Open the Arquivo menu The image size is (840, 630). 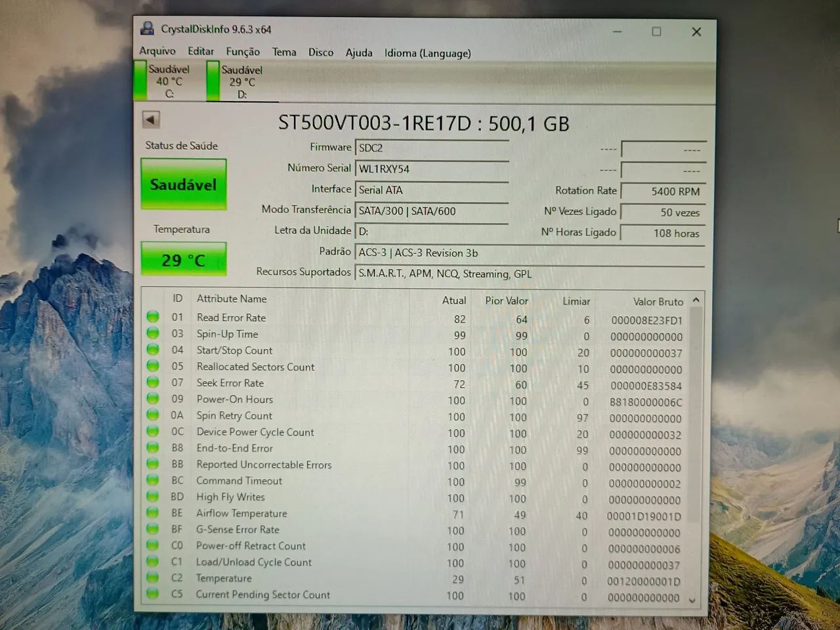point(157,51)
